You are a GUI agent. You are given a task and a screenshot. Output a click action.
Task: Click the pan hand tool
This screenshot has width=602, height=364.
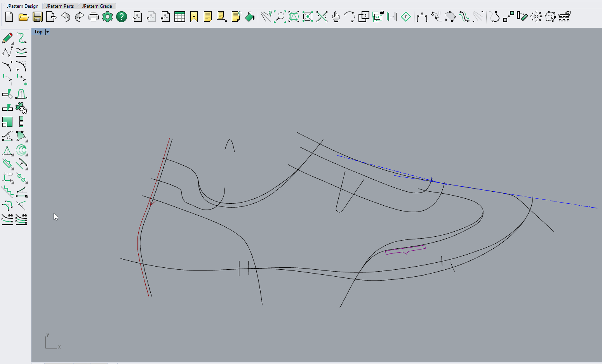pyautogui.click(x=336, y=17)
